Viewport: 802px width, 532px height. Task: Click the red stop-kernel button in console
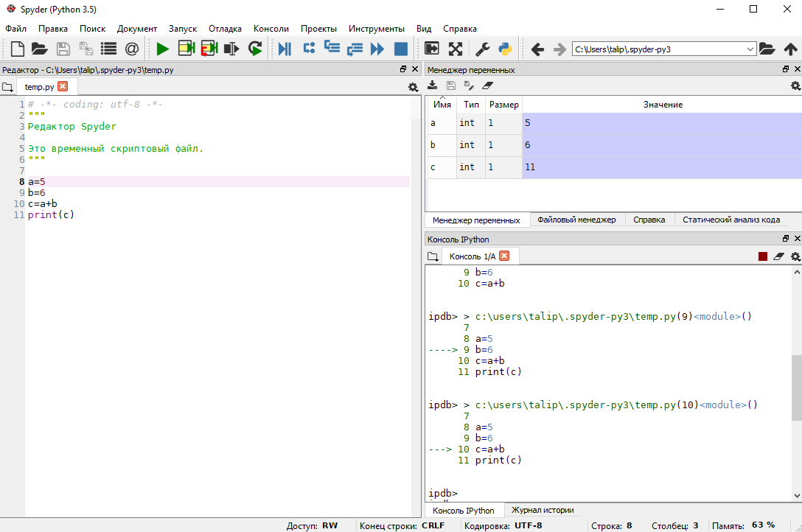click(763, 256)
